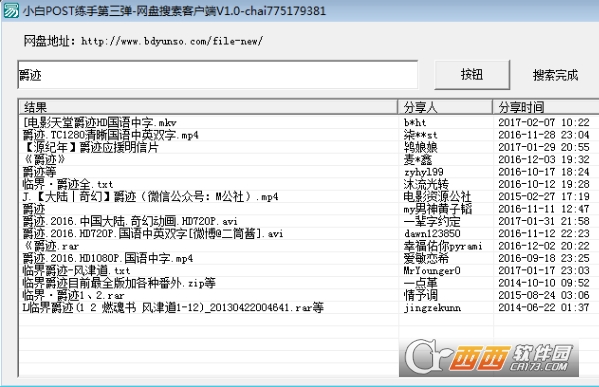Sort by the 分享人 column header
Image resolution: width=599 pixels, height=387 pixels.
pos(445,107)
